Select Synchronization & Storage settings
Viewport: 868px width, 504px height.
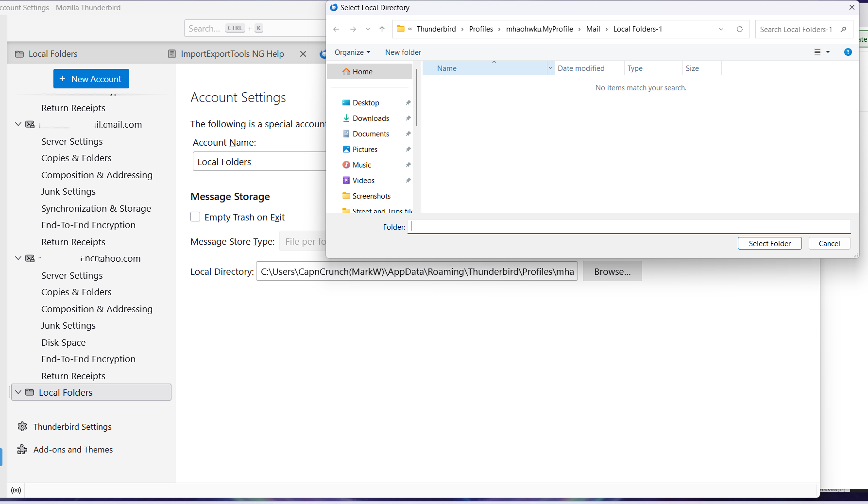96,208
